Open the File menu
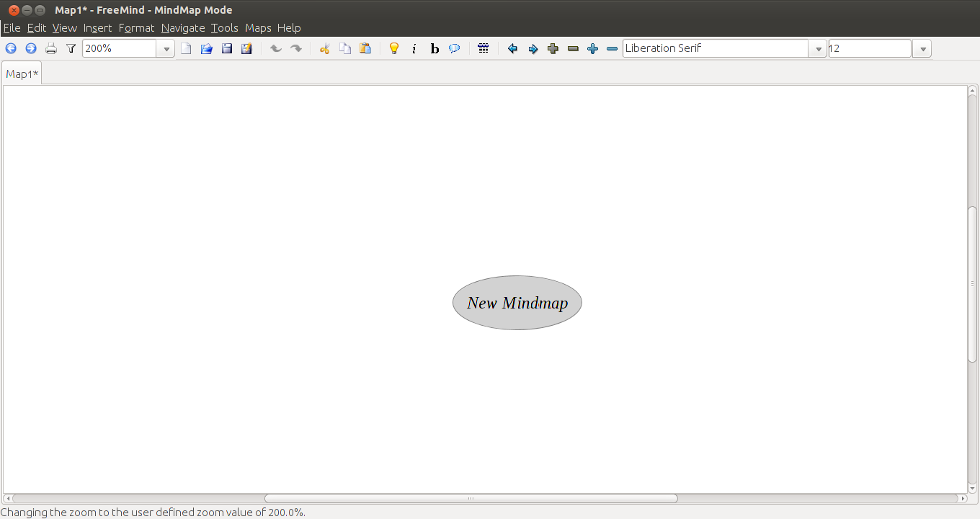The image size is (980, 519). (x=12, y=28)
